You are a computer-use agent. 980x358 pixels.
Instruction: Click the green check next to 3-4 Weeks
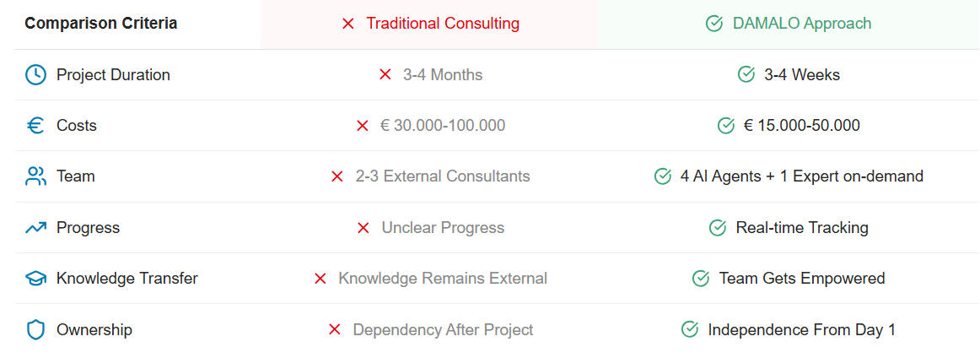point(746,75)
